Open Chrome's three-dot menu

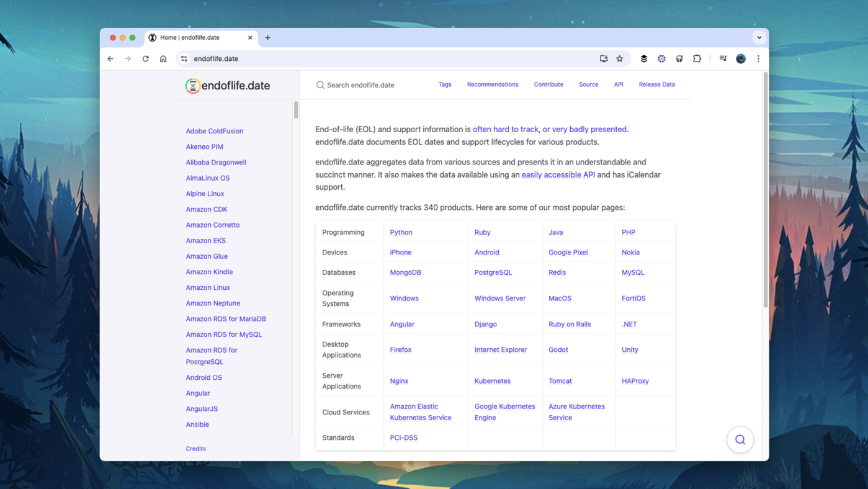[x=758, y=58]
